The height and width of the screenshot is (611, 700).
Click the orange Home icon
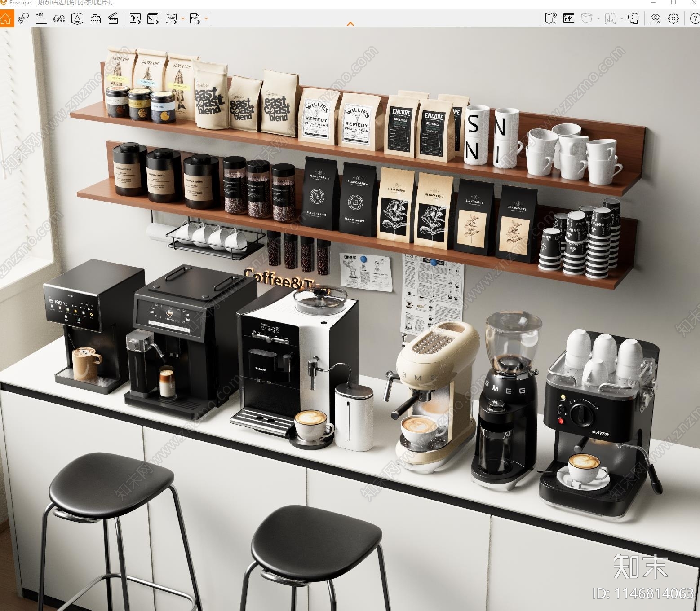[x=6, y=19]
